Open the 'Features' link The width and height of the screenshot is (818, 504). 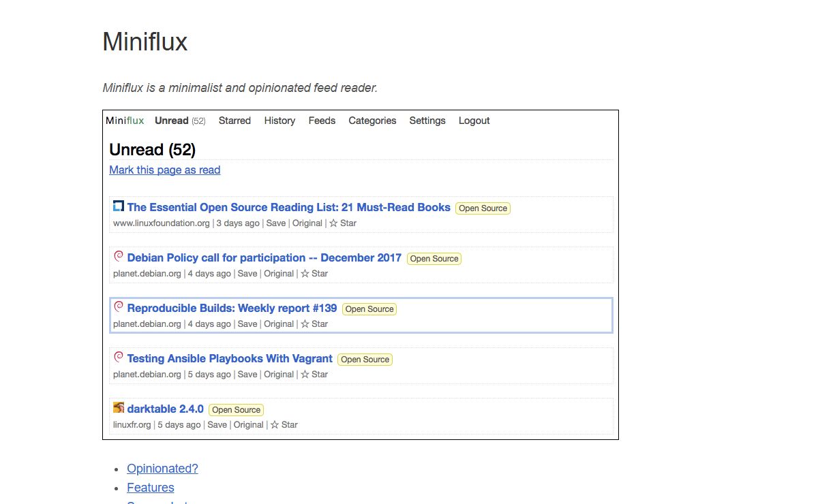(151, 488)
